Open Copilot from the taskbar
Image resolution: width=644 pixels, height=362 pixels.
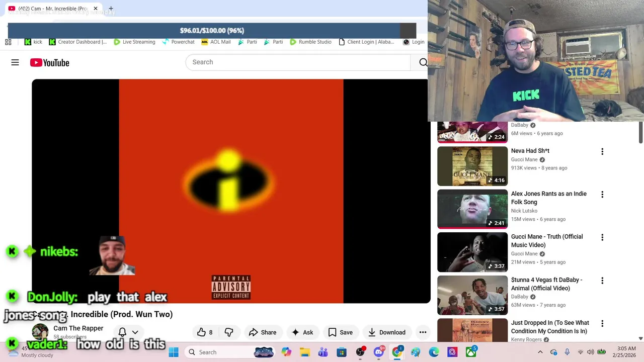(286, 352)
